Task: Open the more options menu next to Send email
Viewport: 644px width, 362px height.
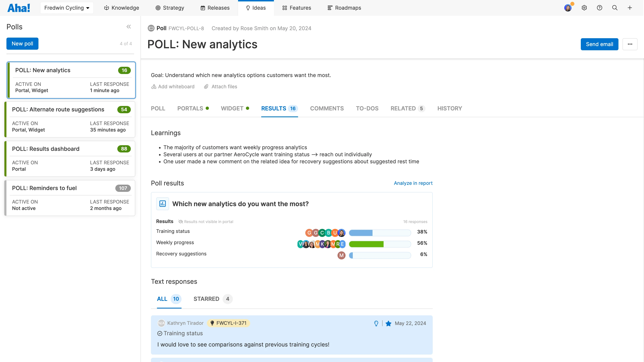Action: (x=630, y=44)
